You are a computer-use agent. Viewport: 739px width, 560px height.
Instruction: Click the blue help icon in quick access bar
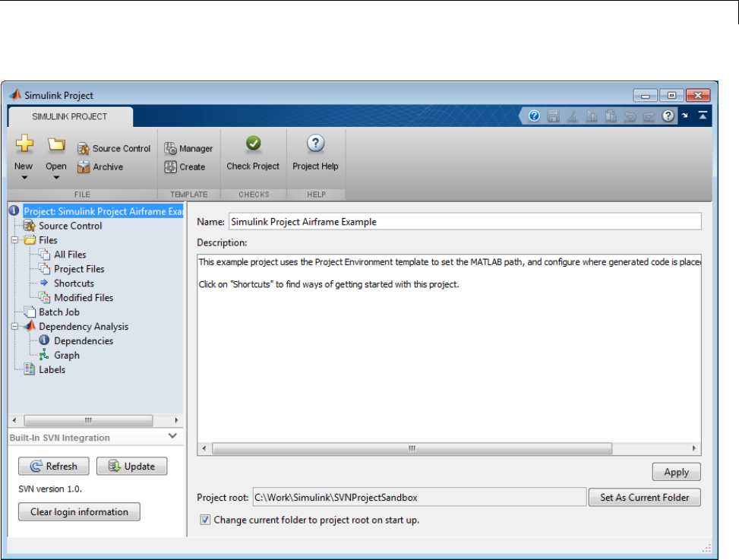click(534, 116)
